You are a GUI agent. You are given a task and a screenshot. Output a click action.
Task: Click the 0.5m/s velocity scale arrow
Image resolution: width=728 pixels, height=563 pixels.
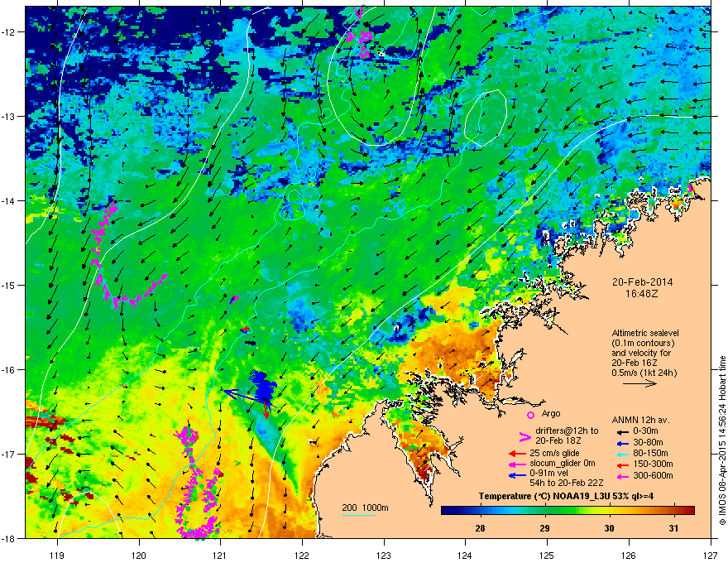click(639, 383)
